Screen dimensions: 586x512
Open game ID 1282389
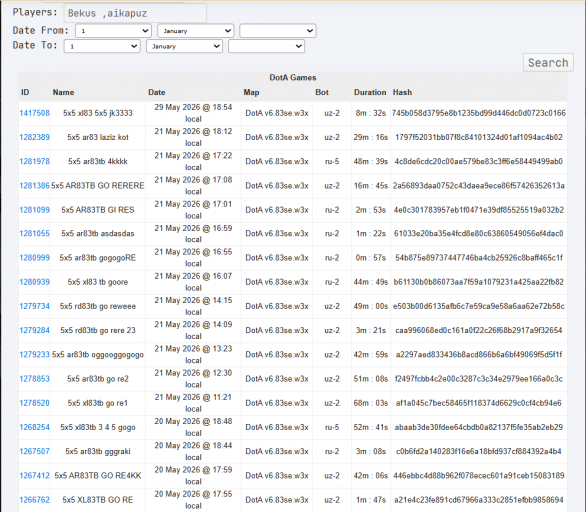[34, 137]
